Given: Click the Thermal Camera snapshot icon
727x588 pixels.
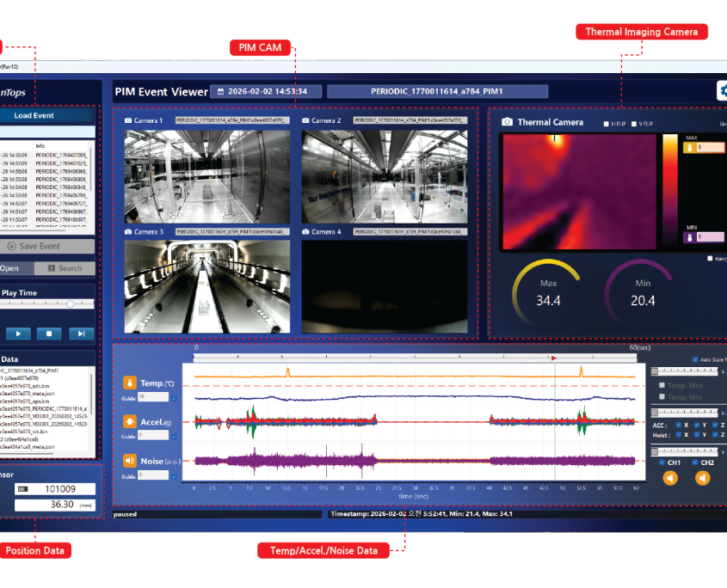Looking at the screenshot, I should pos(508,122).
